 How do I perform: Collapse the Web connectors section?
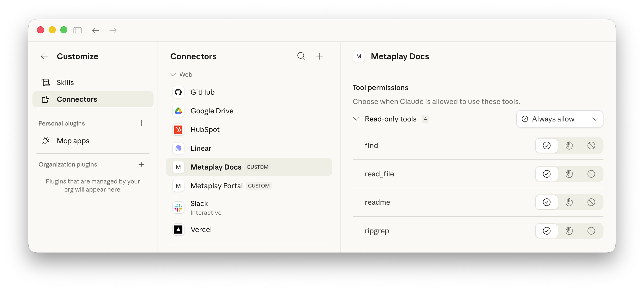coord(173,74)
